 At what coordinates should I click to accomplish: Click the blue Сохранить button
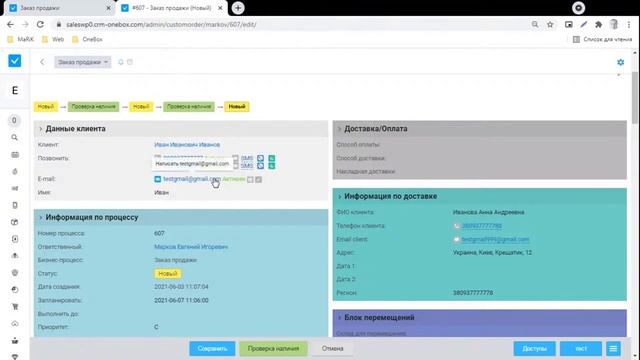click(x=212, y=349)
